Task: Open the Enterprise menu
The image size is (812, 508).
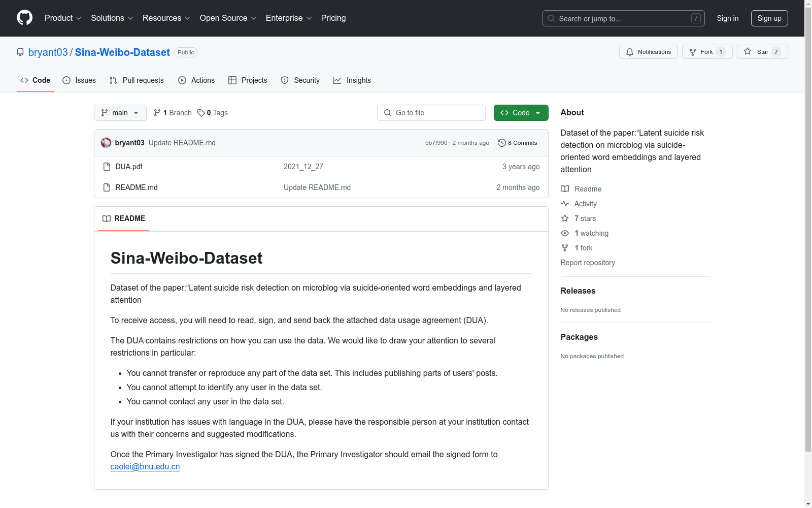Action: (289, 18)
